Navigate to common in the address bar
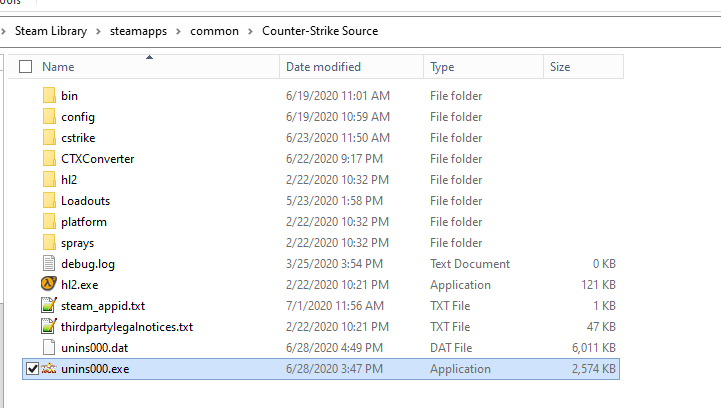 (x=214, y=31)
